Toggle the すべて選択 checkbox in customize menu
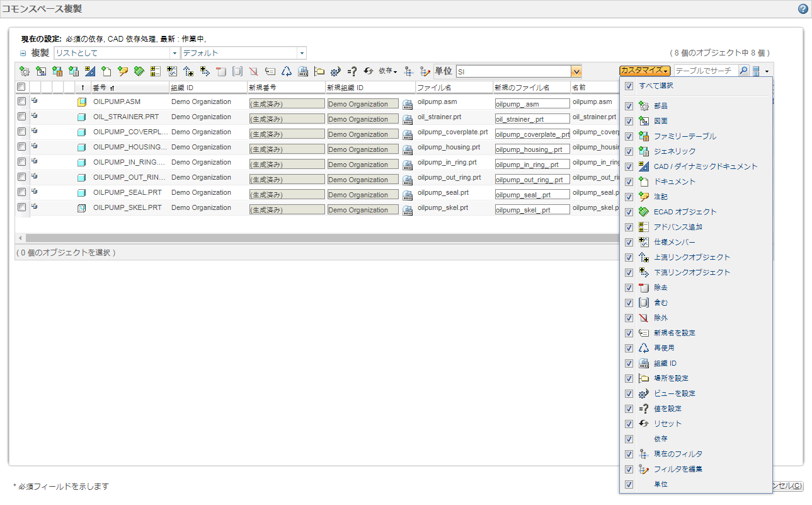 [629, 86]
